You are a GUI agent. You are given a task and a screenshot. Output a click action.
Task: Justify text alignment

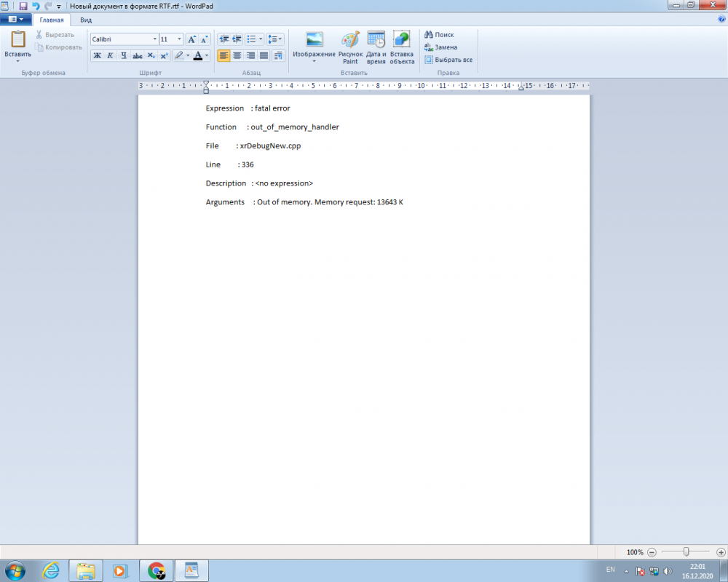tap(264, 56)
